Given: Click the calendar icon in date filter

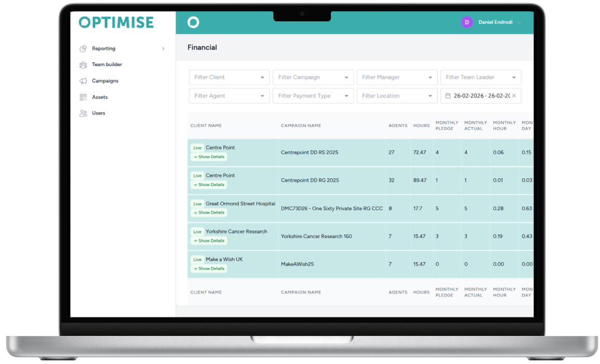Looking at the screenshot, I should point(448,96).
